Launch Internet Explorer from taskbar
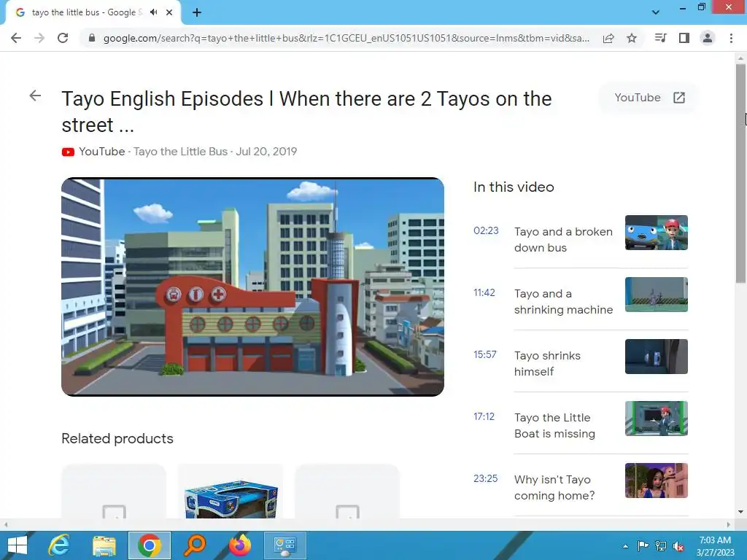 tap(59, 545)
